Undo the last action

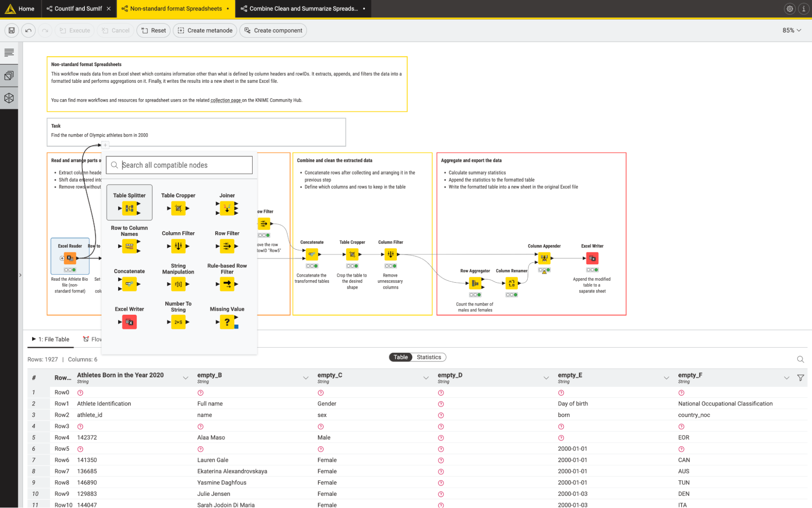coord(28,30)
